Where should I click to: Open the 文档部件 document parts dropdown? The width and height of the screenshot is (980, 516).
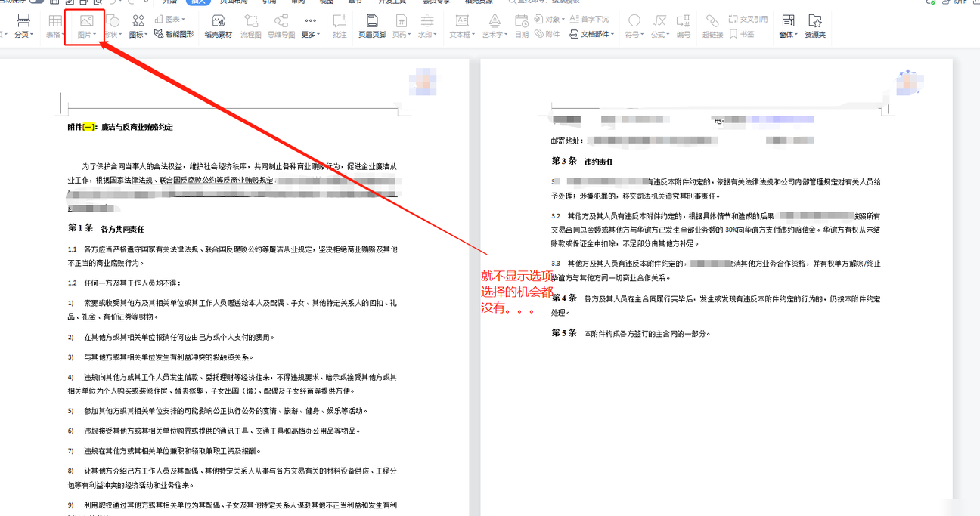[592, 34]
